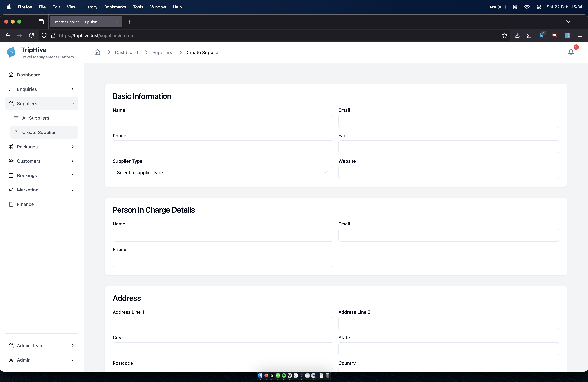List all tabs with the dropdown arrow

[x=568, y=22]
